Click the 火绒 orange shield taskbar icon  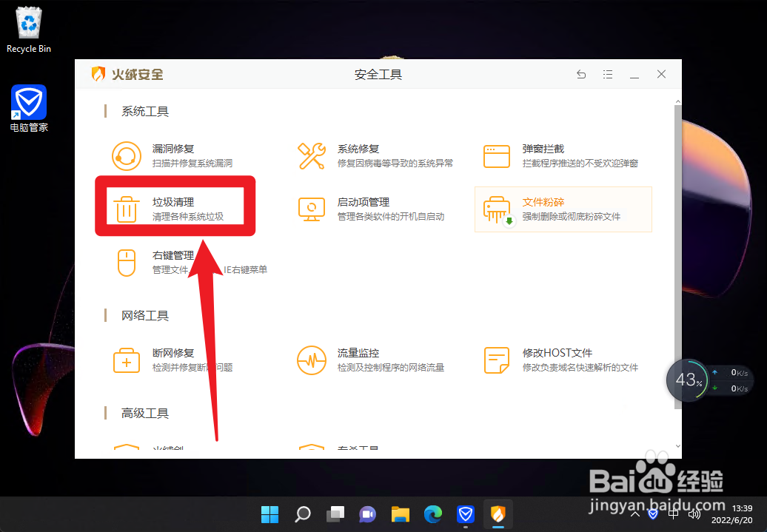tap(498, 514)
